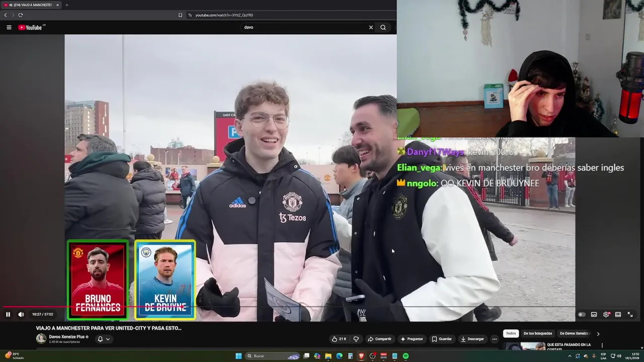Launch Microsoft Edge from taskbar

click(339, 356)
